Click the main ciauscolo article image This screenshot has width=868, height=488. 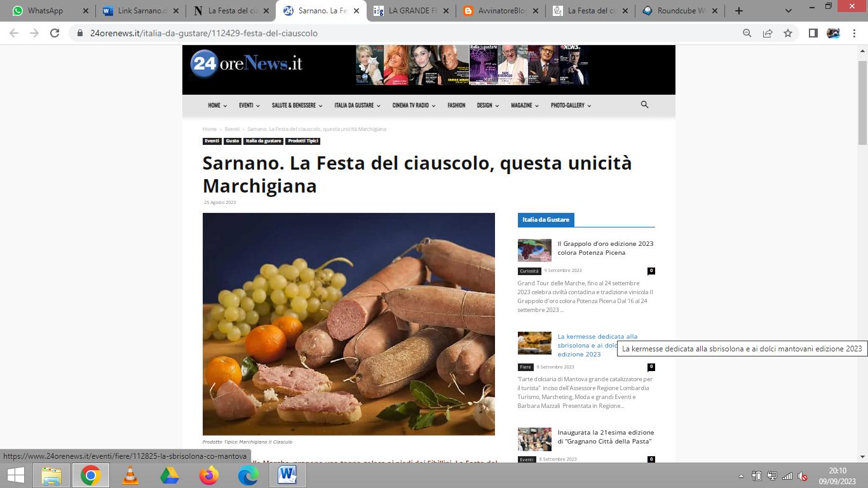pos(349,324)
